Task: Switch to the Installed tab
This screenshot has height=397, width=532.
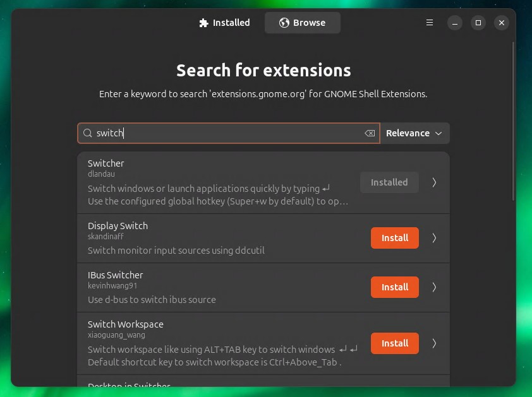Action: pos(224,23)
